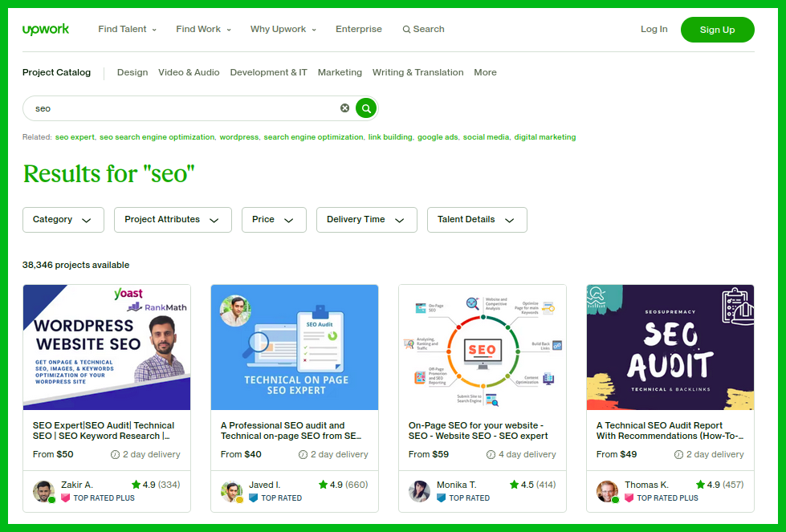Open the Find Work dropdown menu
The height and width of the screenshot is (532, 786).
coord(203,29)
